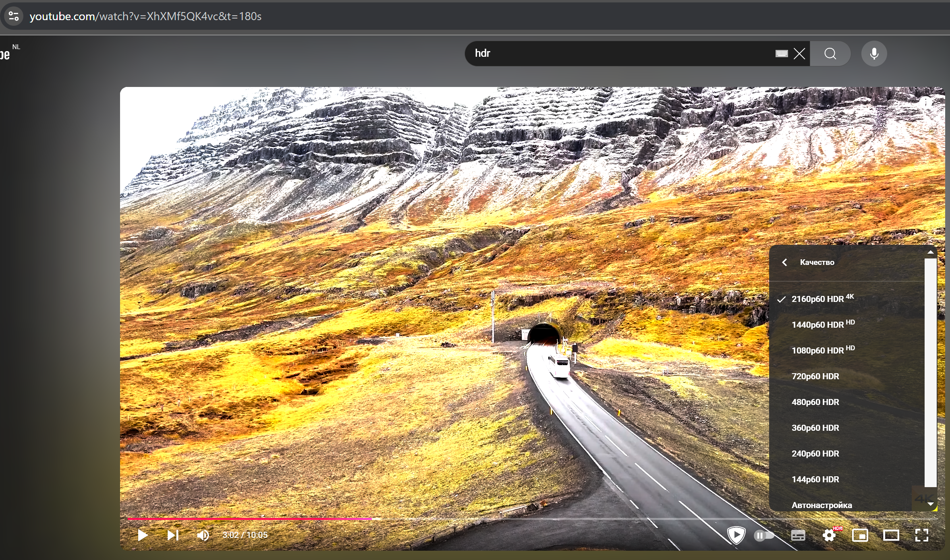The height and width of the screenshot is (560, 950).
Task: Submit search with magnifier button
Action: click(x=830, y=54)
